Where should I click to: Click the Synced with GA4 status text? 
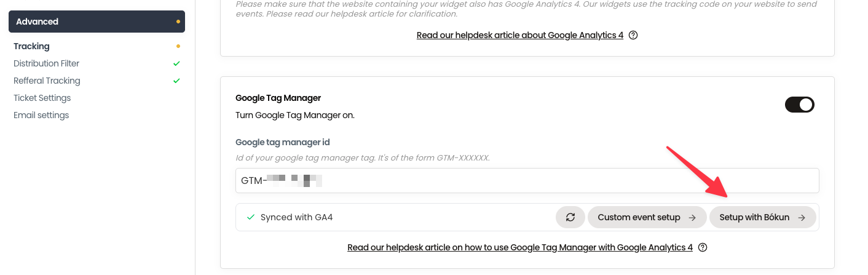coord(296,217)
